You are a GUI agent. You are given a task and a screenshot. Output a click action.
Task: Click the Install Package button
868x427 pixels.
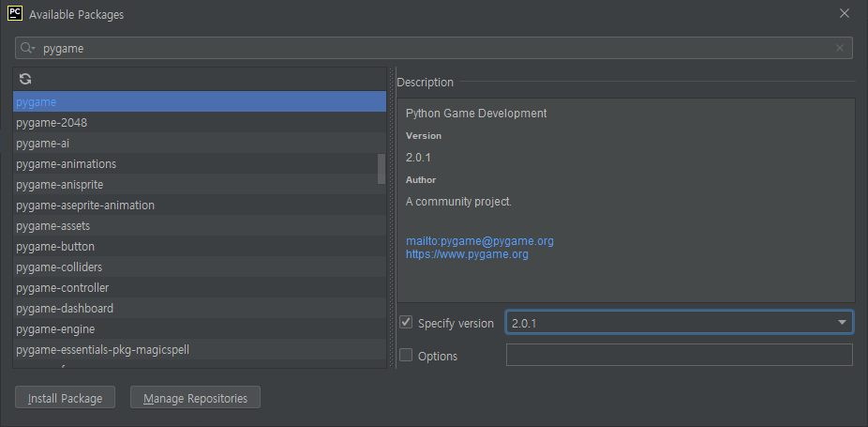66,398
